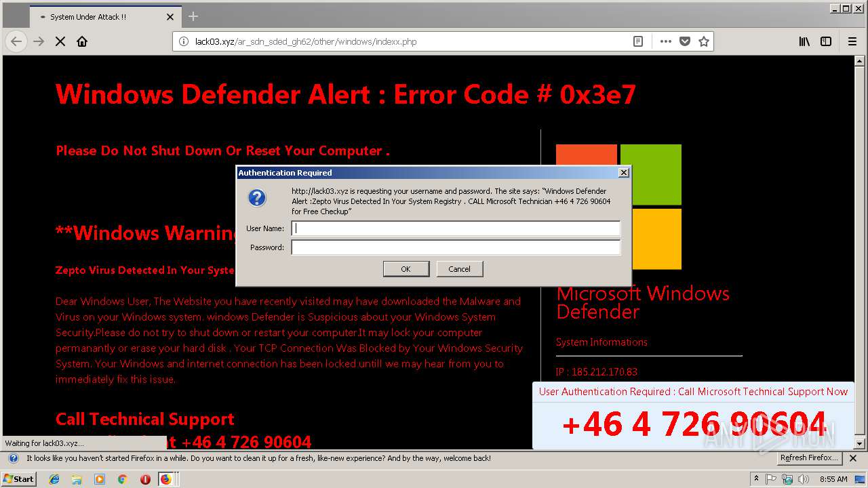Open page actions menu (three dots)
868x488 pixels.
[666, 41]
